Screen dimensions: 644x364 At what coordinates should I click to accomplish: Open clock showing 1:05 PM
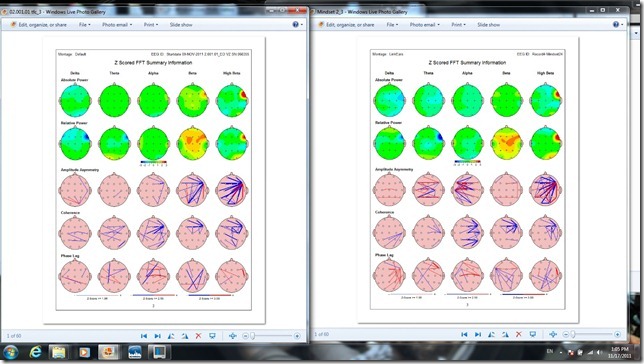pos(620,352)
